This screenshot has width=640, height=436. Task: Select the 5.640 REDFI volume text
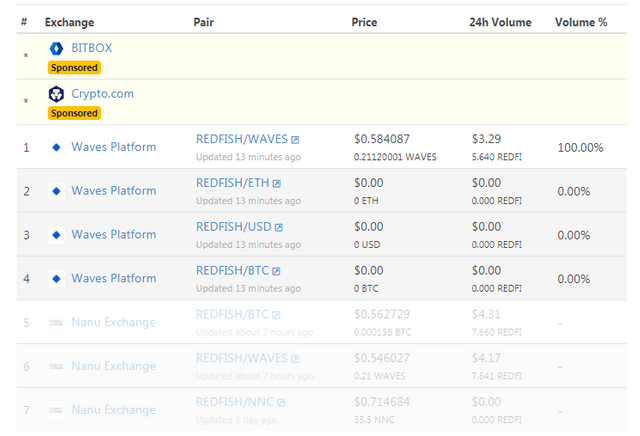click(497, 157)
